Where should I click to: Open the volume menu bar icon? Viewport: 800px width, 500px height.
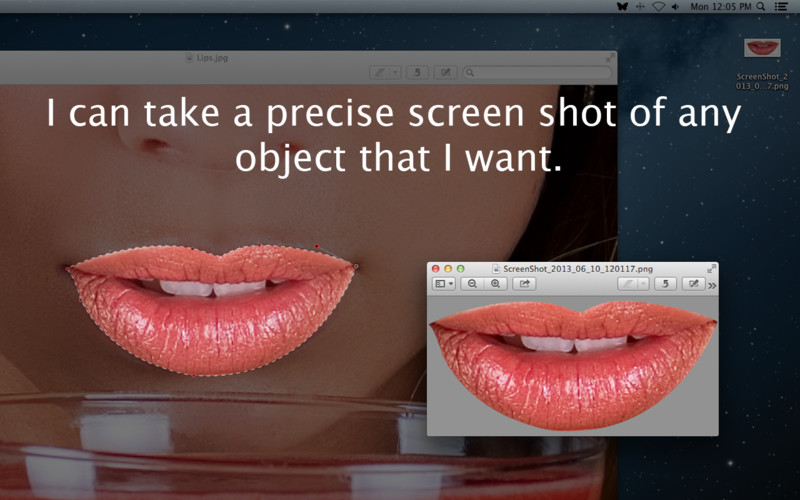[x=676, y=6]
